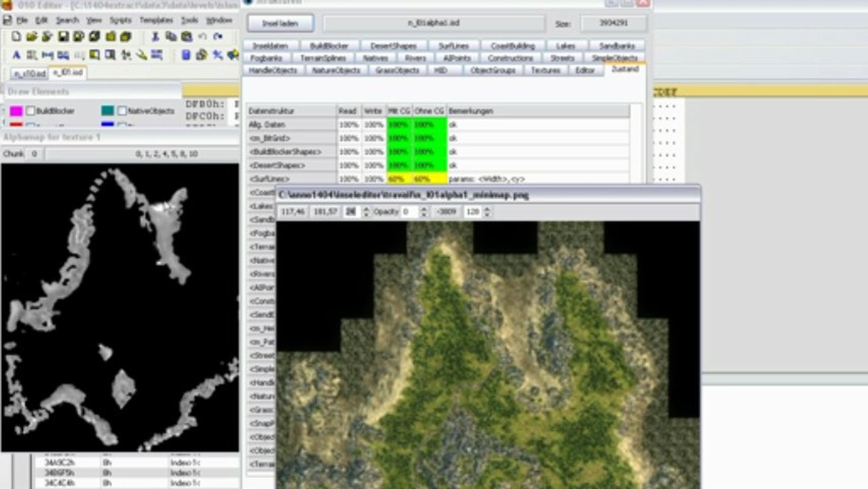Open the Templates menu
868x489 pixels.
156,20
